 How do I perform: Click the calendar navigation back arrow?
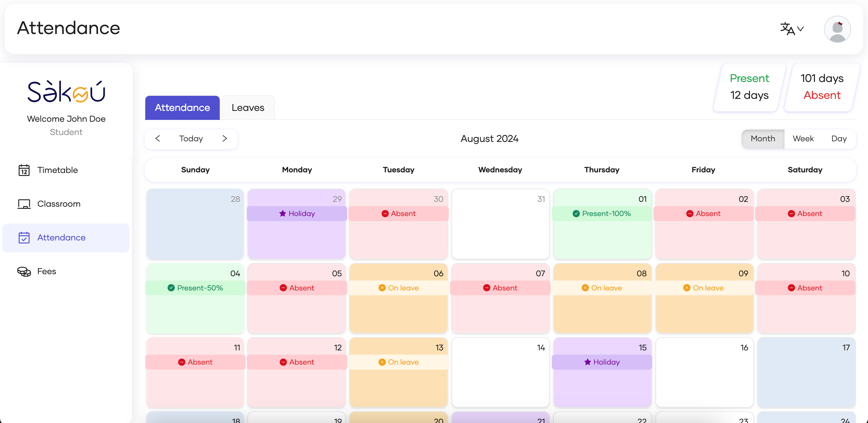point(158,138)
